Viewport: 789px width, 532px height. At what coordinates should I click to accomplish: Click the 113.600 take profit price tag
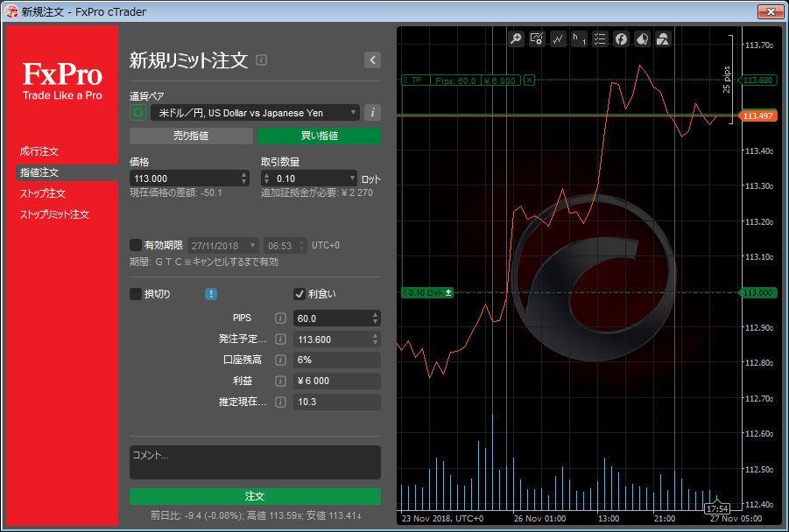(x=757, y=80)
